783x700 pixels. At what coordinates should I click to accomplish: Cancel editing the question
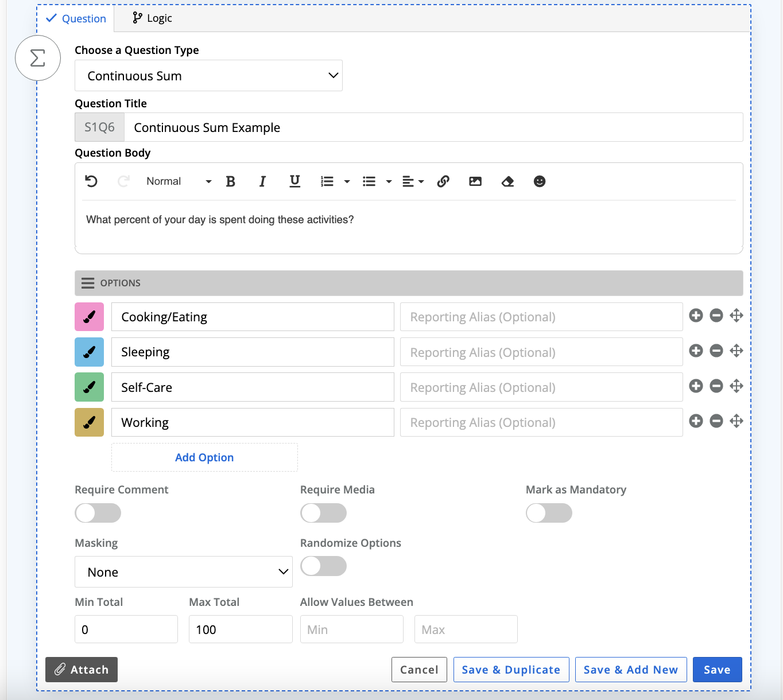coord(419,670)
